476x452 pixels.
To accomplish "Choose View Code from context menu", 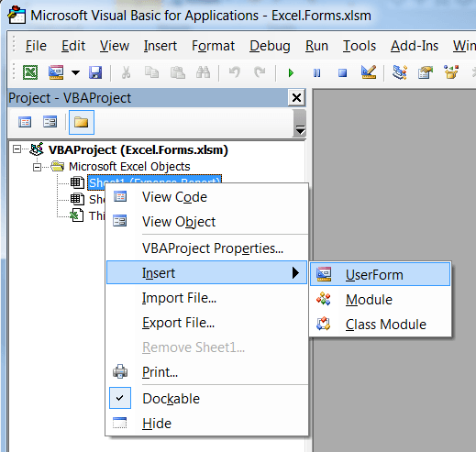I will (x=206, y=197).
